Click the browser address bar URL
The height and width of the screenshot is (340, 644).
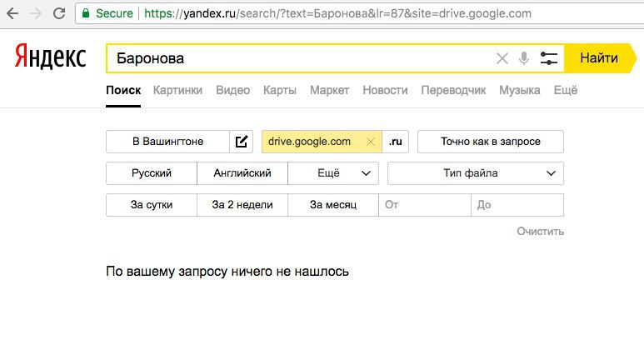coord(337,13)
